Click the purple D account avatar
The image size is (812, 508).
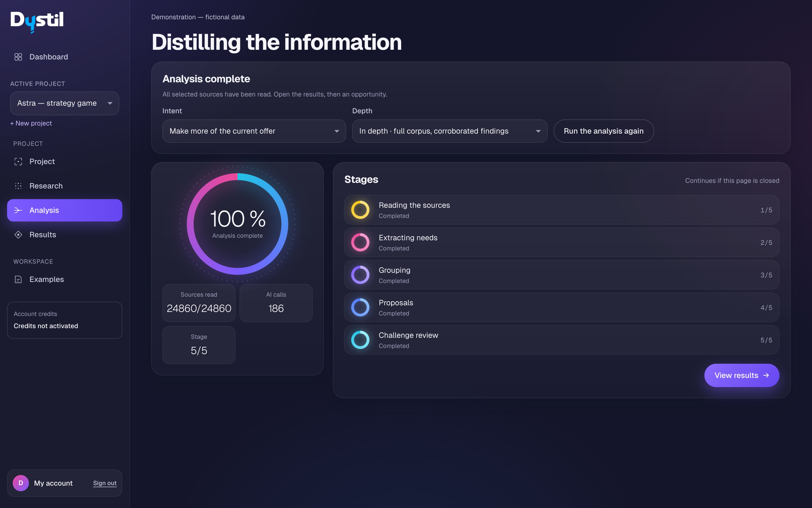pos(21,483)
